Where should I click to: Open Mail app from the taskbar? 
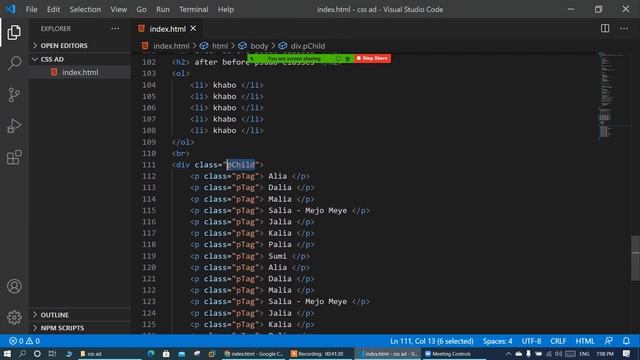[x=181, y=353]
